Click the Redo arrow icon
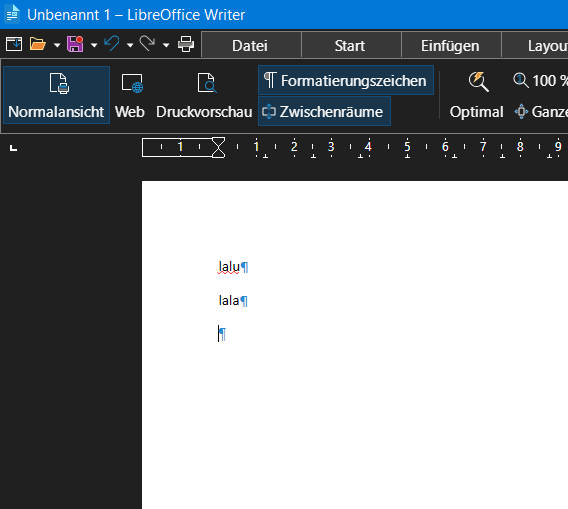568x509 pixels. click(147, 44)
